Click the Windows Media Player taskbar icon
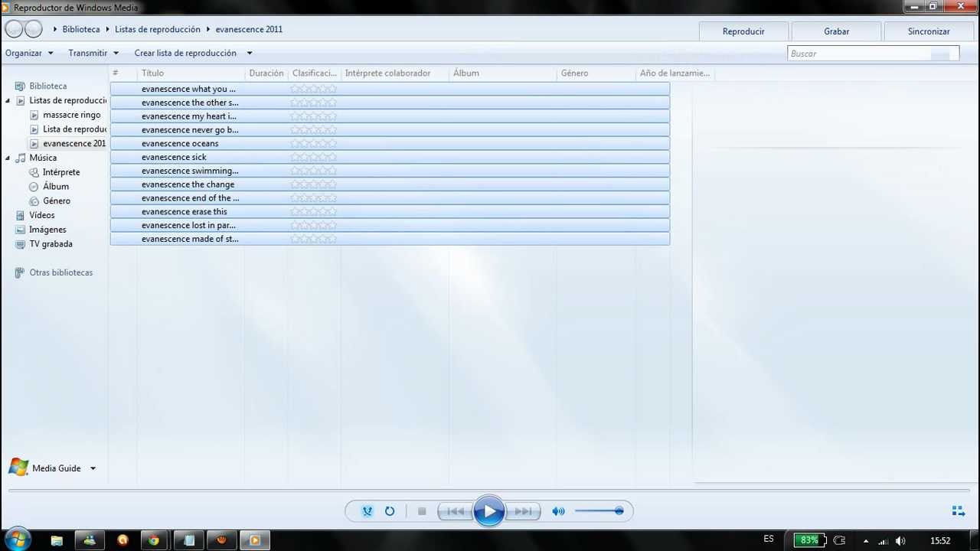Viewport: 980px width, 551px height. point(255,540)
